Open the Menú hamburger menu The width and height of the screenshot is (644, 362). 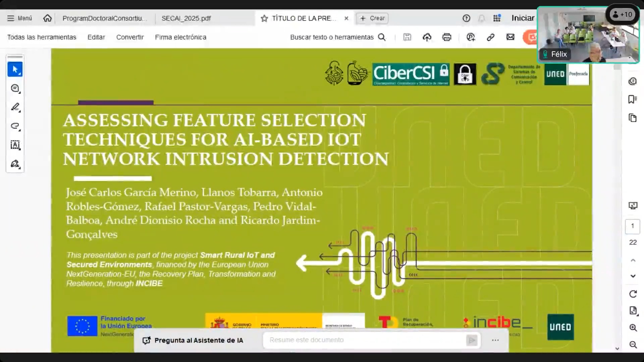tap(19, 18)
